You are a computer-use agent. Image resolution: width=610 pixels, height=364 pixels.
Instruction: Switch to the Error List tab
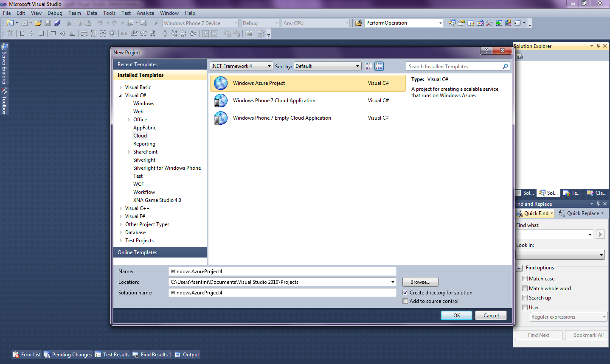pyautogui.click(x=27, y=355)
